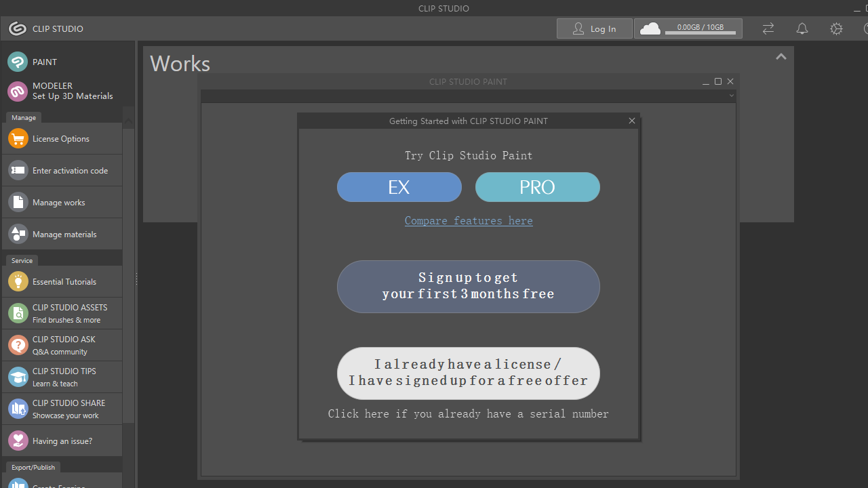Screen dimensions: 868x488
Task: Click the Manage works document icon
Action: click(18, 203)
